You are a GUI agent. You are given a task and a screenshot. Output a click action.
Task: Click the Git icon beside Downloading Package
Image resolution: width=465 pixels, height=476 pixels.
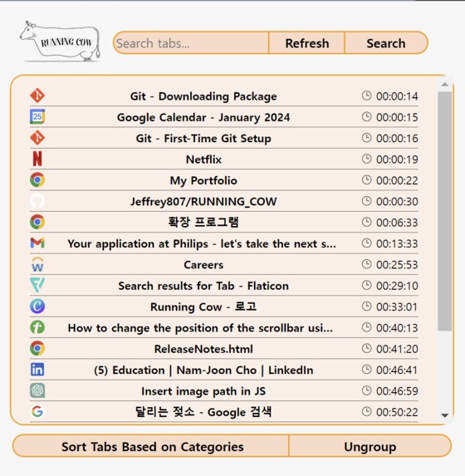pyautogui.click(x=37, y=96)
